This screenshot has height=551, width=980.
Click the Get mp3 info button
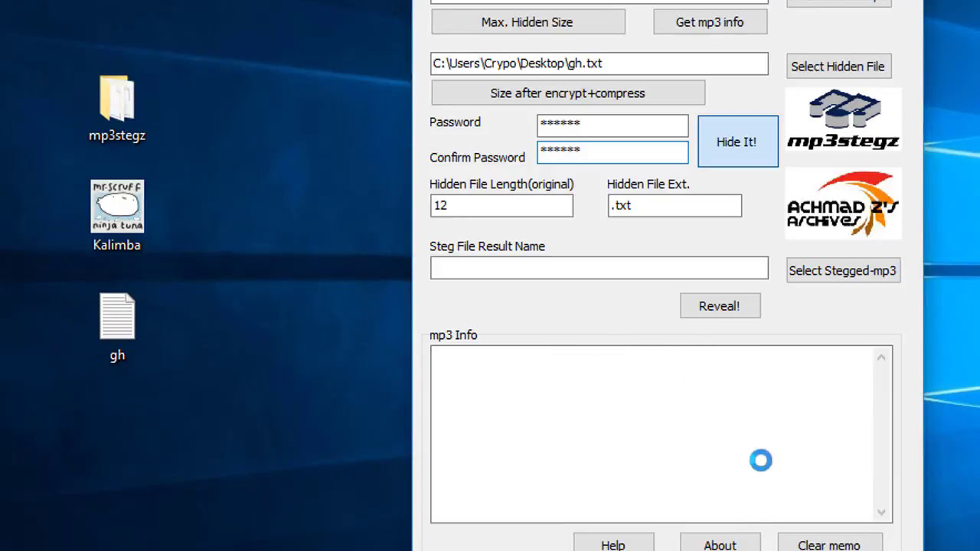pos(709,22)
